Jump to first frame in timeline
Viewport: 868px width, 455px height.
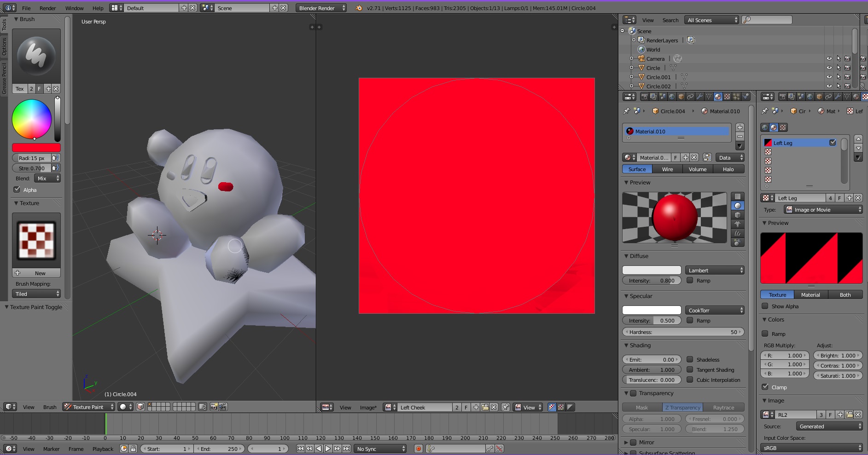[300, 449]
